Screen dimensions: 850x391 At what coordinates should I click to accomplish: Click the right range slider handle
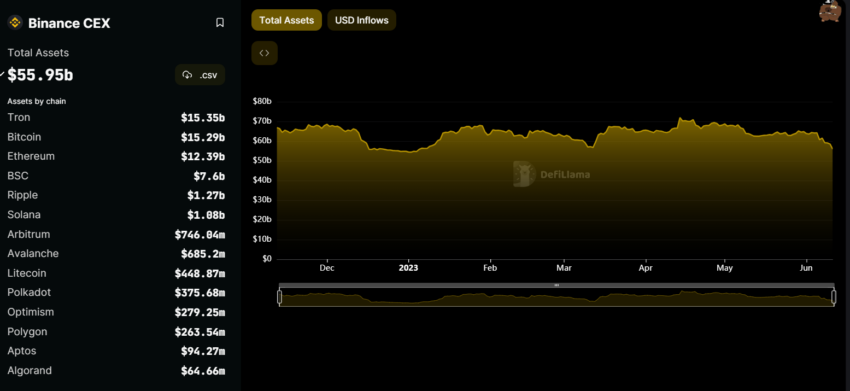(x=834, y=297)
